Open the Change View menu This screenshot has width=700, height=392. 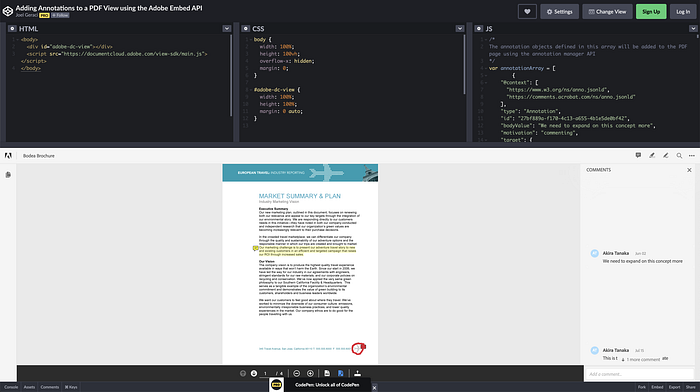pos(607,12)
